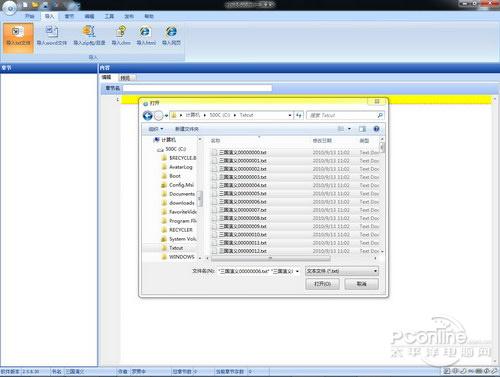This screenshot has width=500, height=377.
Task: Click the magnifier icon in the search box
Action: pyautogui.click(x=380, y=115)
